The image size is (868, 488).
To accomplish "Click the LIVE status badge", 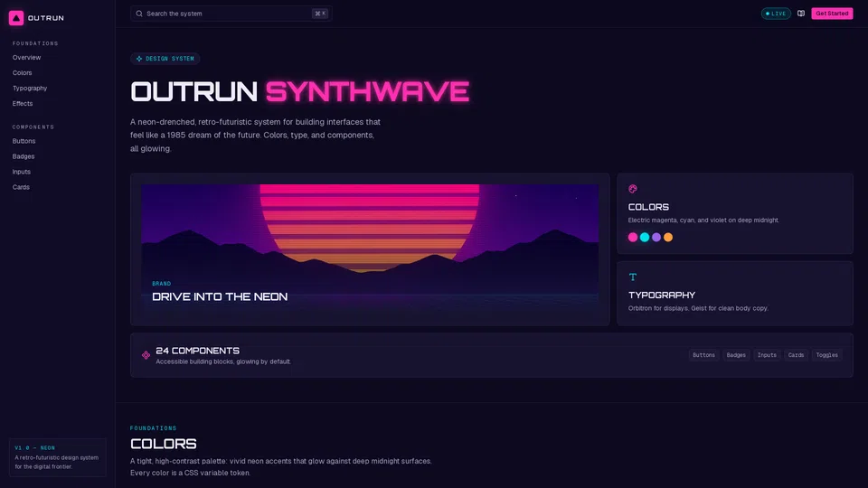I will point(776,14).
